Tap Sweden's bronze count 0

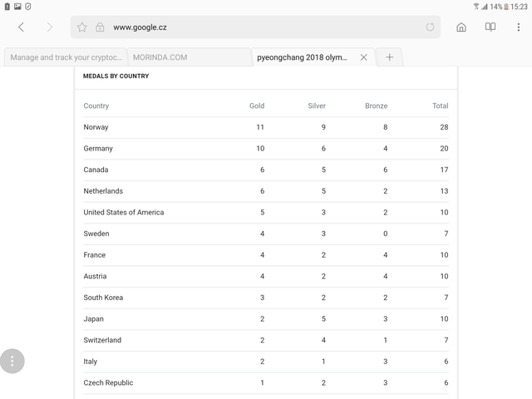coord(386,234)
